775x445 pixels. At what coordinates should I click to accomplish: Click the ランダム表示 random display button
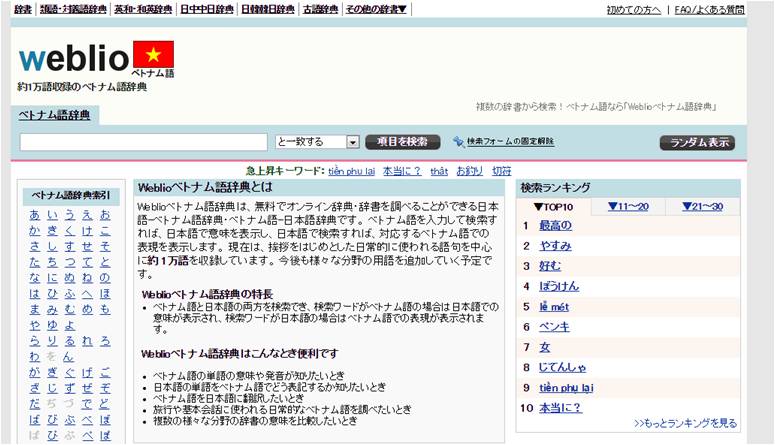tap(697, 142)
